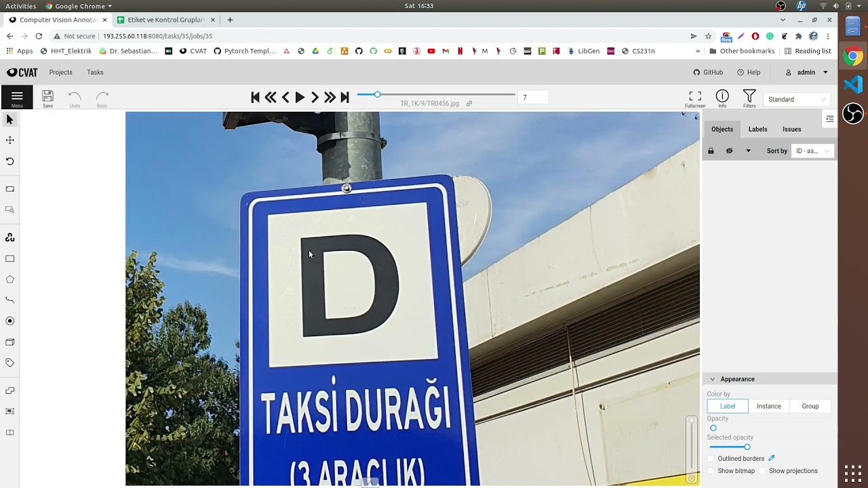This screenshot has height=488, width=868.
Task: Go to the last frame
Action: click(344, 98)
